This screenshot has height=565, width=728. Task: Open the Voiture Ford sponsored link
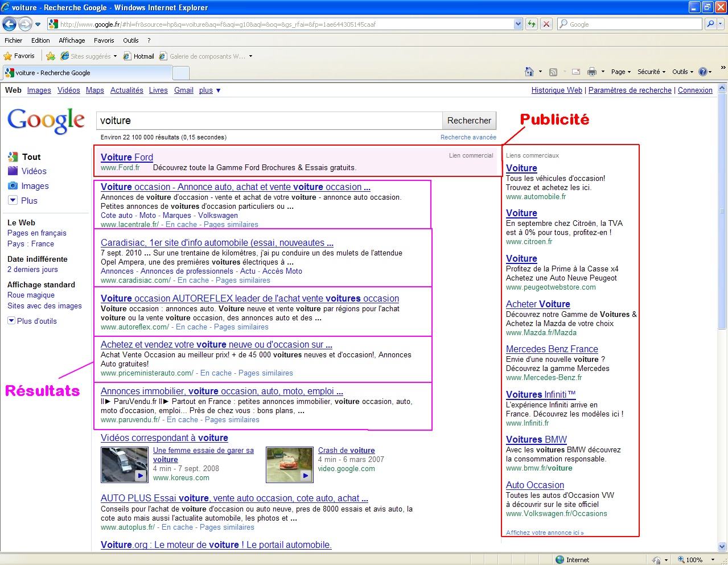click(x=127, y=157)
